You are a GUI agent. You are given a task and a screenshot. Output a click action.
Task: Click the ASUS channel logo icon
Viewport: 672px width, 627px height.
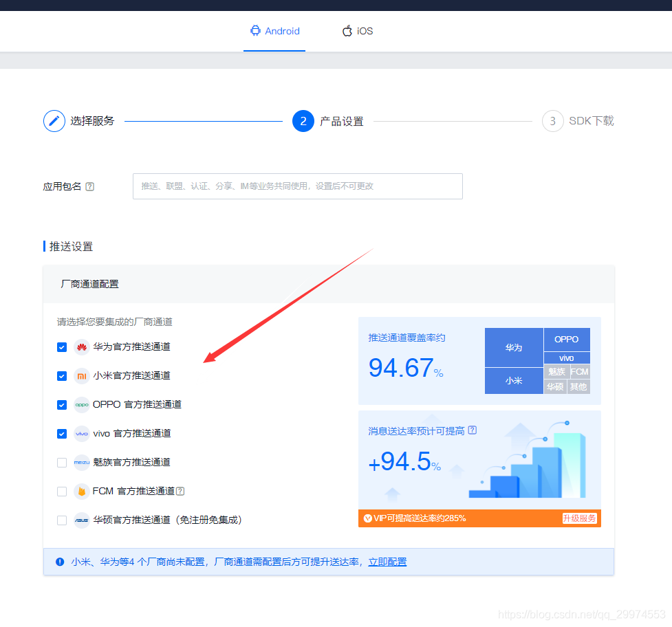click(x=82, y=520)
